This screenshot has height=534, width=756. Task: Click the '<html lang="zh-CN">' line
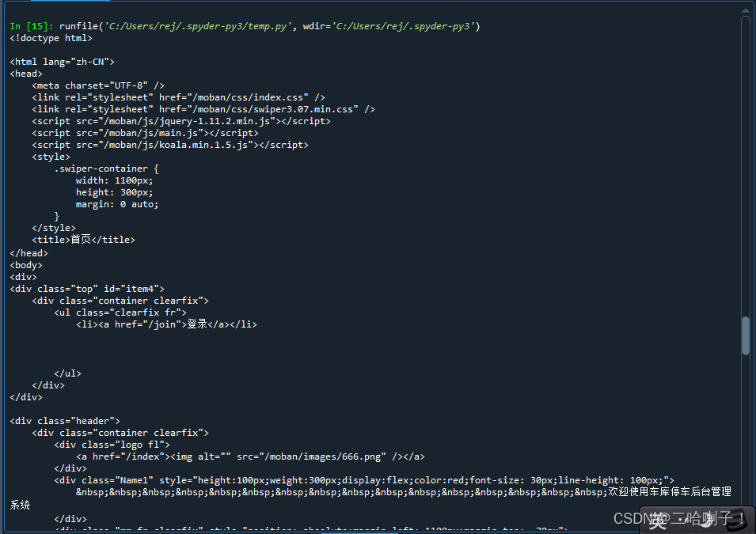tap(63, 62)
